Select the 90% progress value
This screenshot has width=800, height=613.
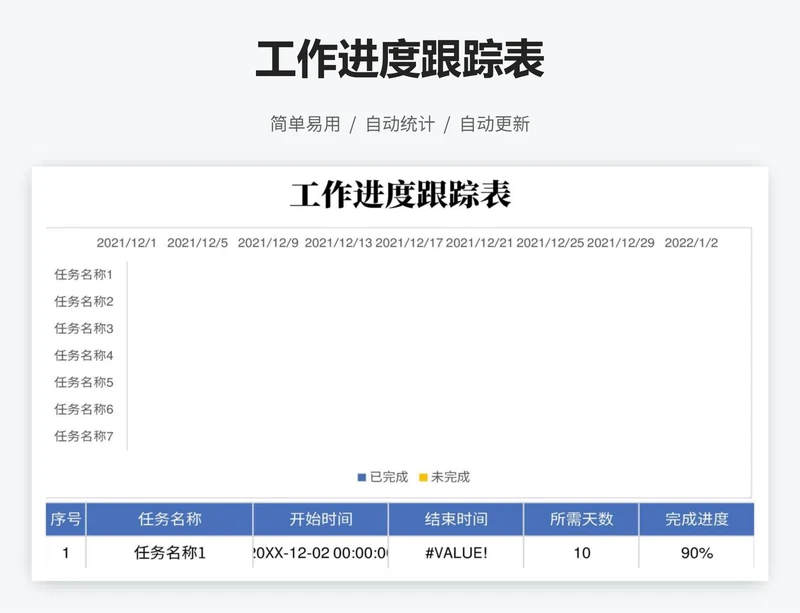[697, 551]
